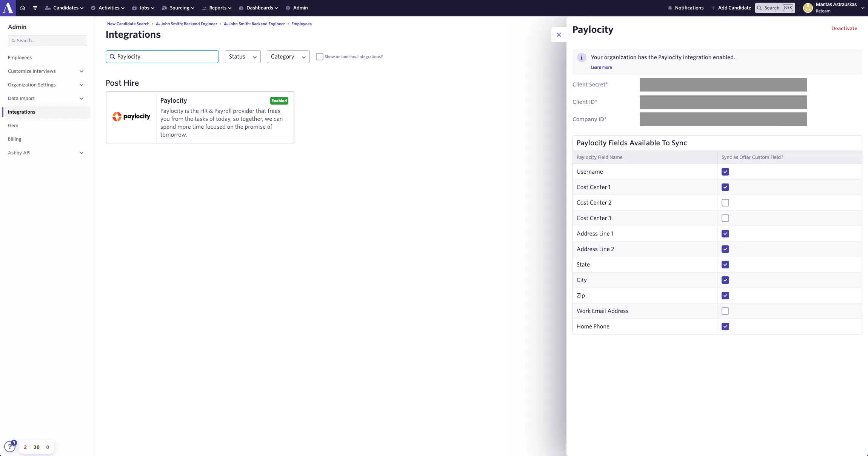The height and width of the screenshot is (456, 868).
Task: Open the Reports menu
Action: (x=217, y=8)
